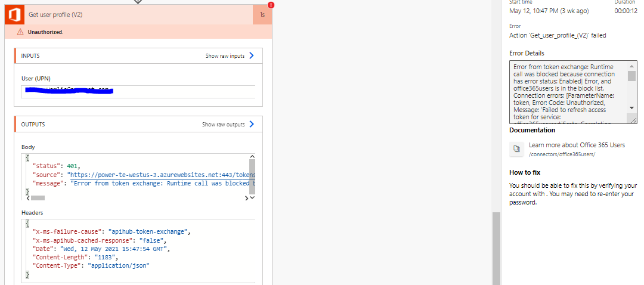
Task: Click x-ms-apihub-cached-response header line
Action: 100,241
